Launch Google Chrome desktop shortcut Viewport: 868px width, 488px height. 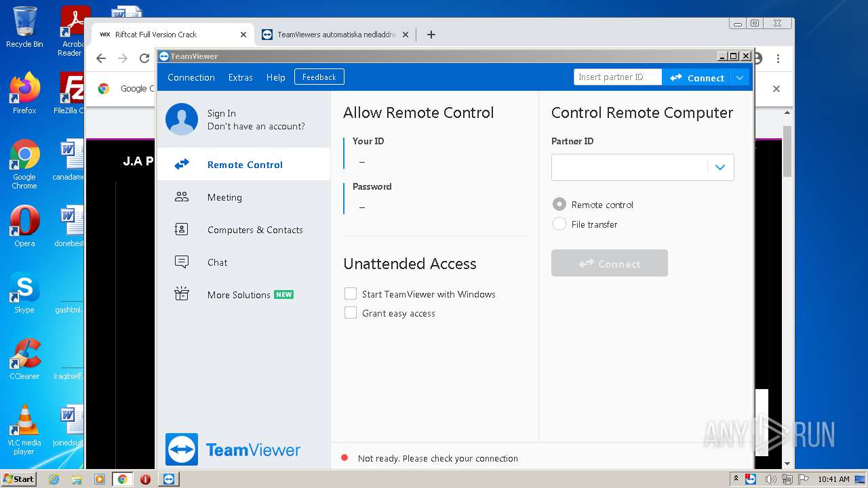(24, 164)
